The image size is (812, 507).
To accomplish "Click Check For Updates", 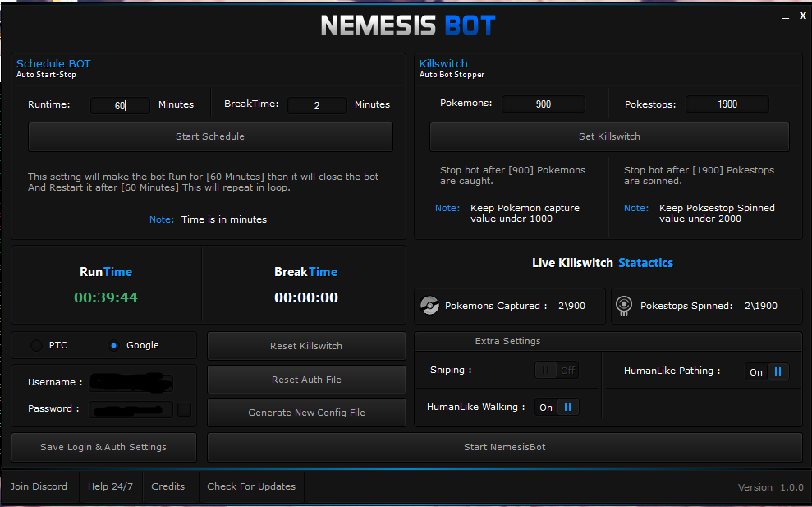I will [251, 486].
